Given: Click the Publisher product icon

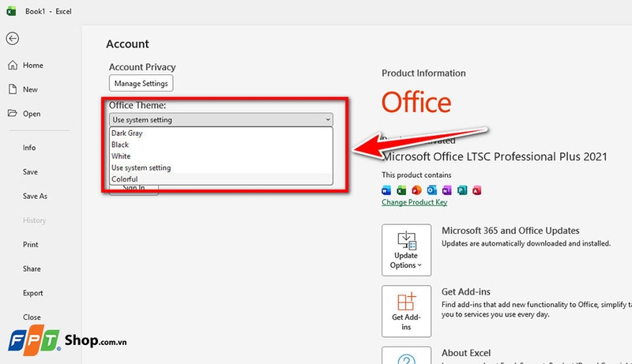Looking at the screenshot, I should click(x=462, y=190).
